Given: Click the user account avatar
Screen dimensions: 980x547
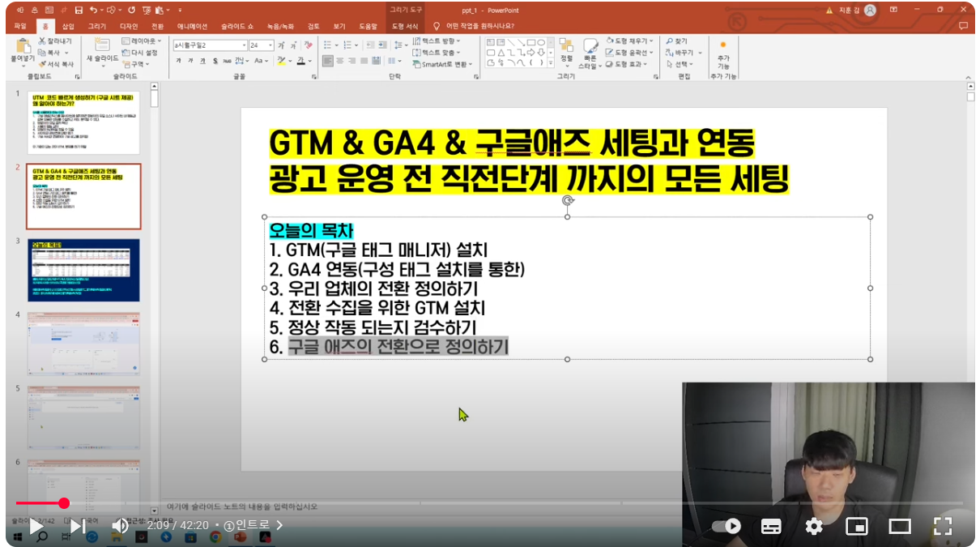Looking at the screenshot, I should (x=870, y=11).
